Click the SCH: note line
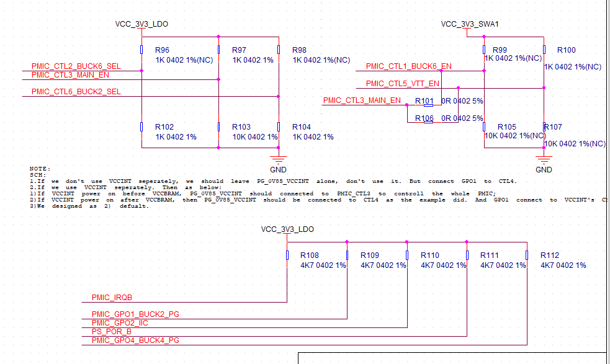 coord(38,175)
